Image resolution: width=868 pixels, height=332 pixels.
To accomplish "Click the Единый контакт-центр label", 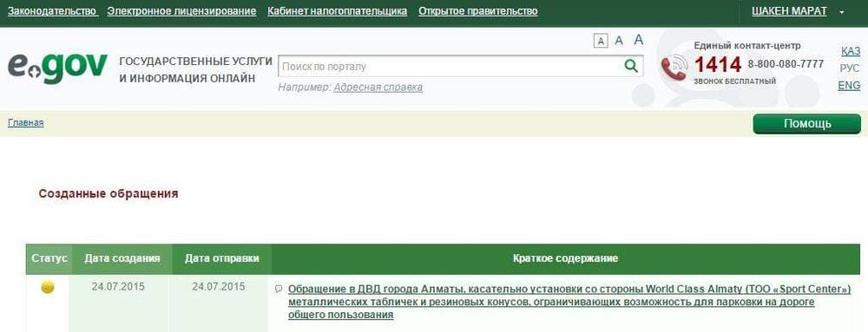I will (747, 46).
